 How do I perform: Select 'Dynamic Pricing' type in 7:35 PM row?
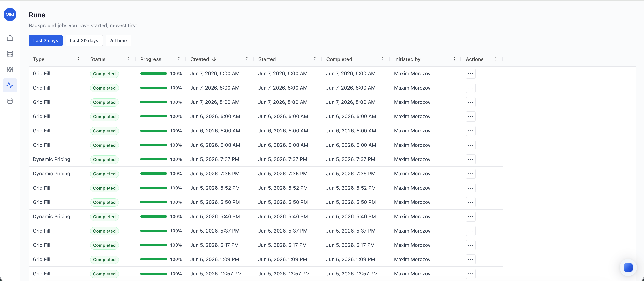point(51,174)
